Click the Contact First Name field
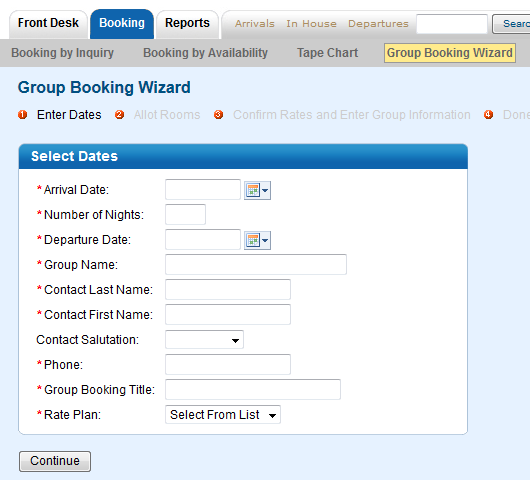The image size is (530, 480). point(228,315)
